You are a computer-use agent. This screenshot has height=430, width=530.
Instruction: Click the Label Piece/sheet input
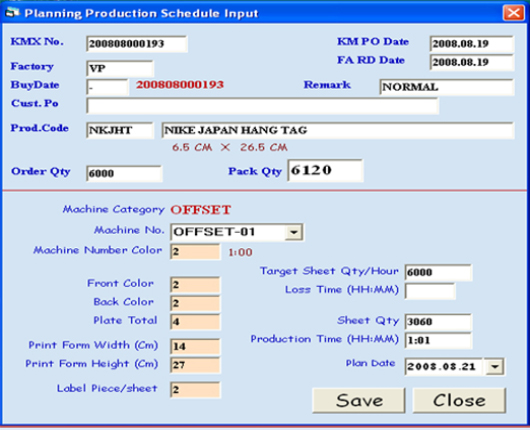click(x=195, y=390)
